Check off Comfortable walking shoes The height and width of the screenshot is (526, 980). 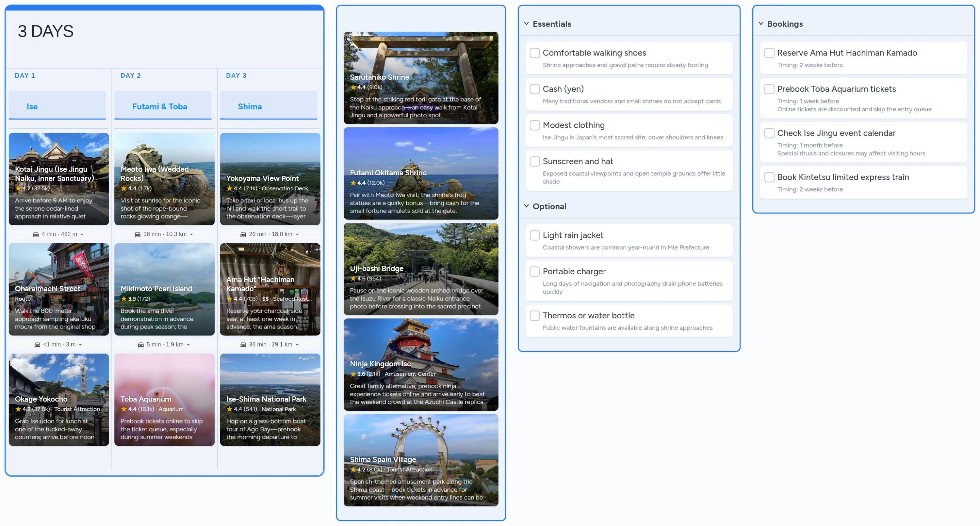pos(535,53)
